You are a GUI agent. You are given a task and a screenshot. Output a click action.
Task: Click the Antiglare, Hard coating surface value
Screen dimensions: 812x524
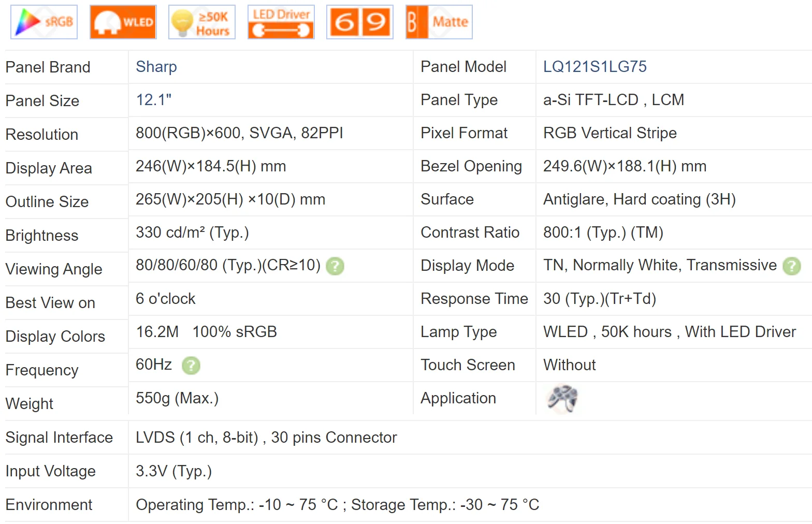639,199
